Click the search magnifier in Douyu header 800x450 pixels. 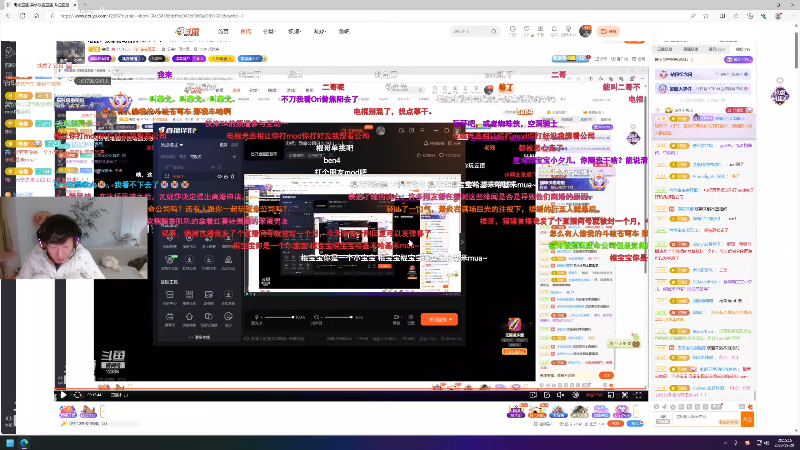[x=494, y=32]
